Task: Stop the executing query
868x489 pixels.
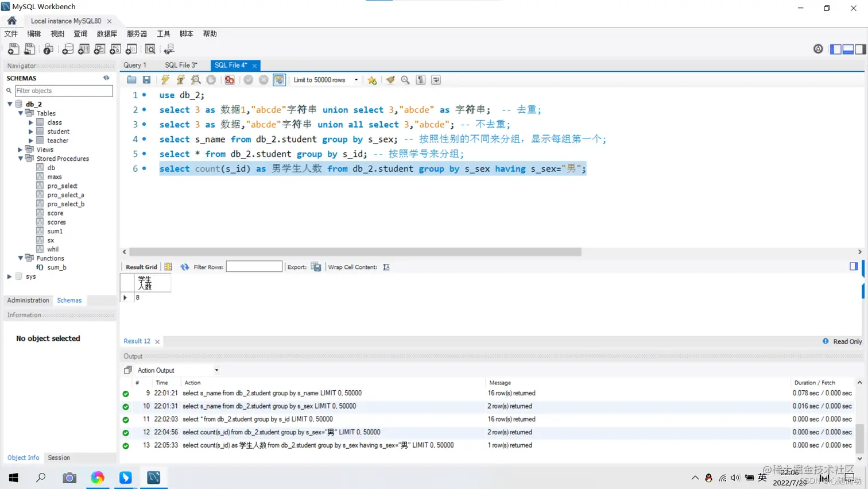Action: [211, 80]
